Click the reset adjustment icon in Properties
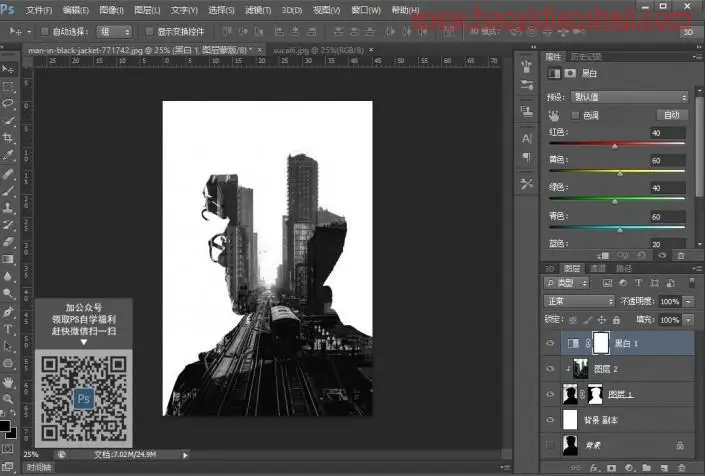705x476 pixels. pos(642,255)
